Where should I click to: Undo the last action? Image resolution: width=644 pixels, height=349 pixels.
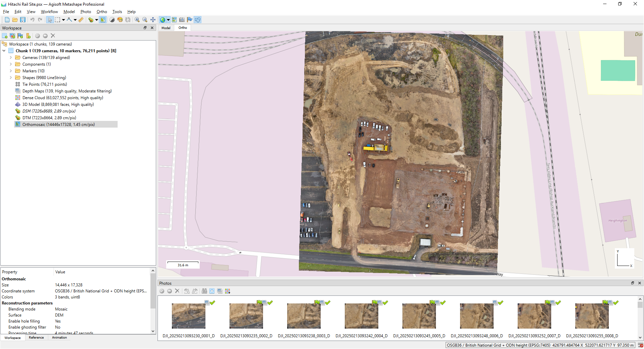[33, 20]
